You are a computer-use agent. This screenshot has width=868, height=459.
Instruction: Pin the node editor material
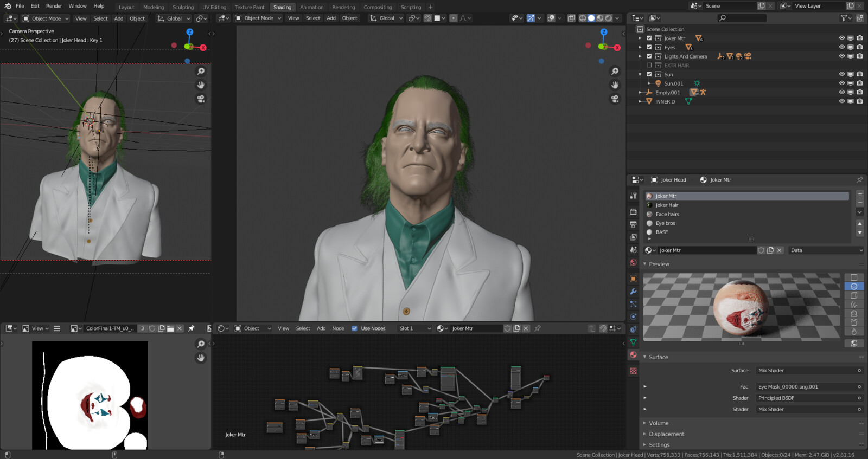tap(538, 328)
